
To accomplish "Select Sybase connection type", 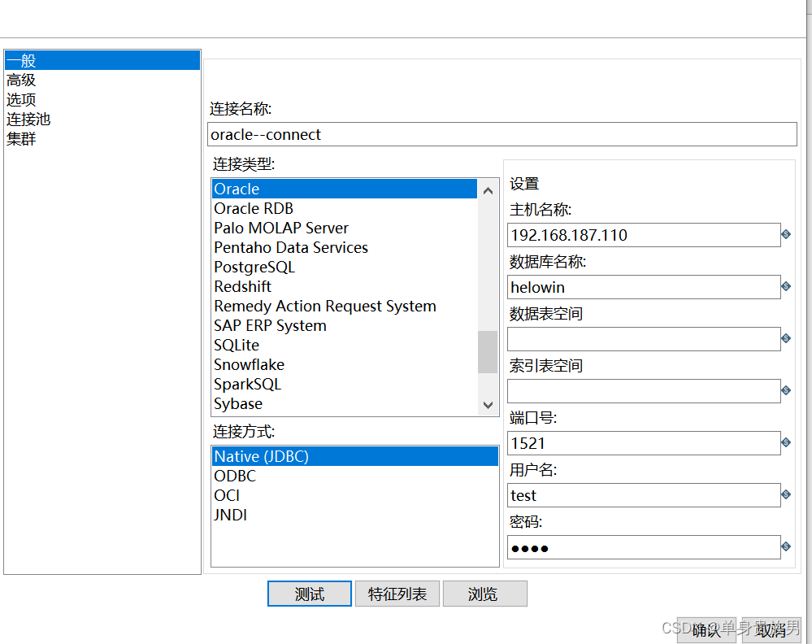I will point(345,403).
